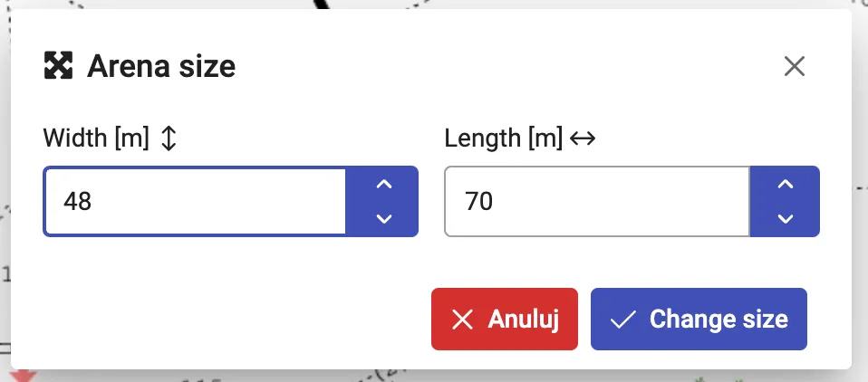
Task: Click the red arrow marker behind the dialog
Action: (22, 375)
